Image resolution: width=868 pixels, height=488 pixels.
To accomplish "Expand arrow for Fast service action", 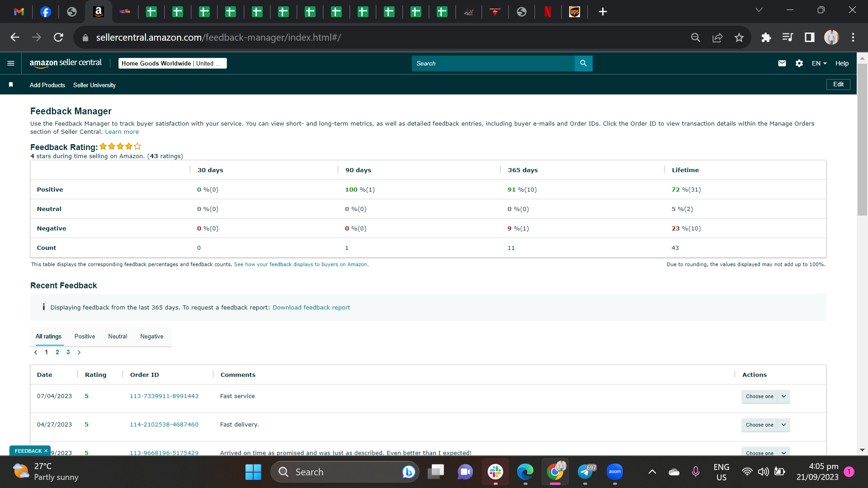I will pos(784,396).
